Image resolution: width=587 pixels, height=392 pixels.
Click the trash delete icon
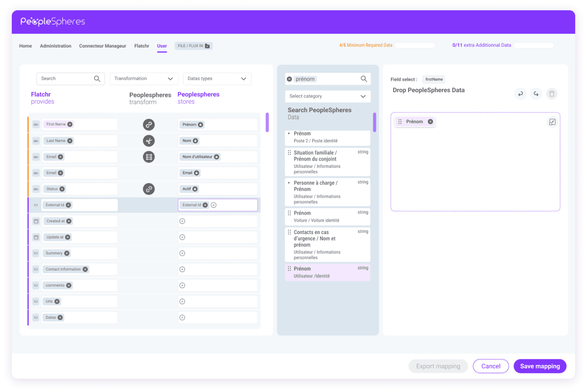pyautogui.click(x=552, y=94)
